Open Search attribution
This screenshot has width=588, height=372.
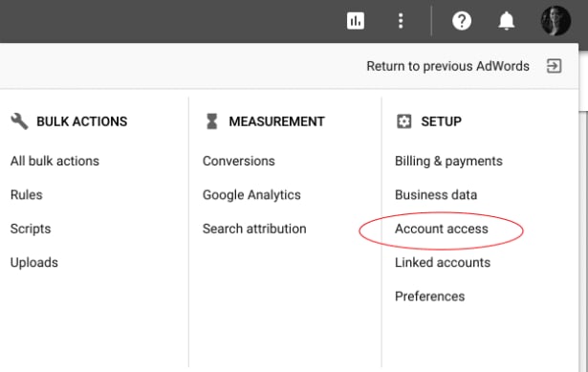[x=254, y=229]
